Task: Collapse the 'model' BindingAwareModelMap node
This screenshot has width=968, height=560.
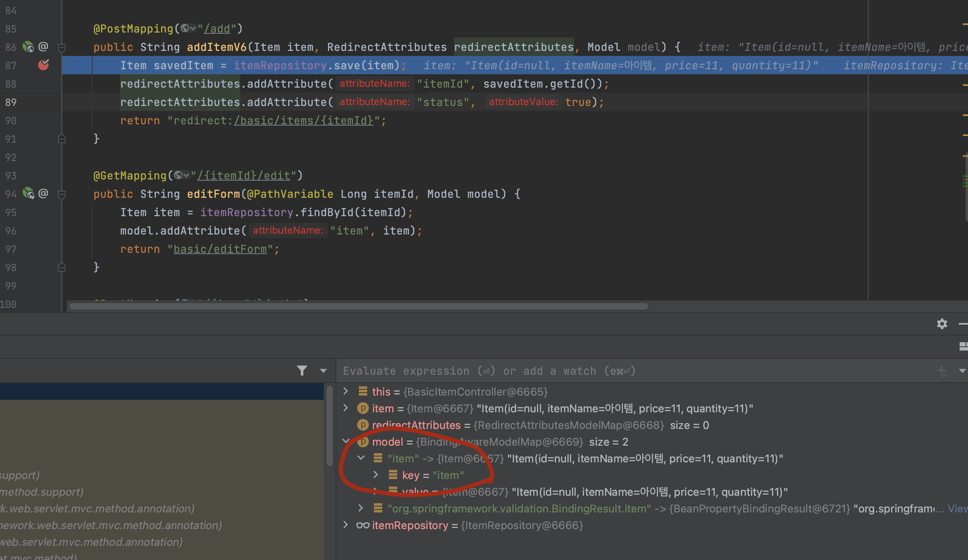Action: click(345, 441)
